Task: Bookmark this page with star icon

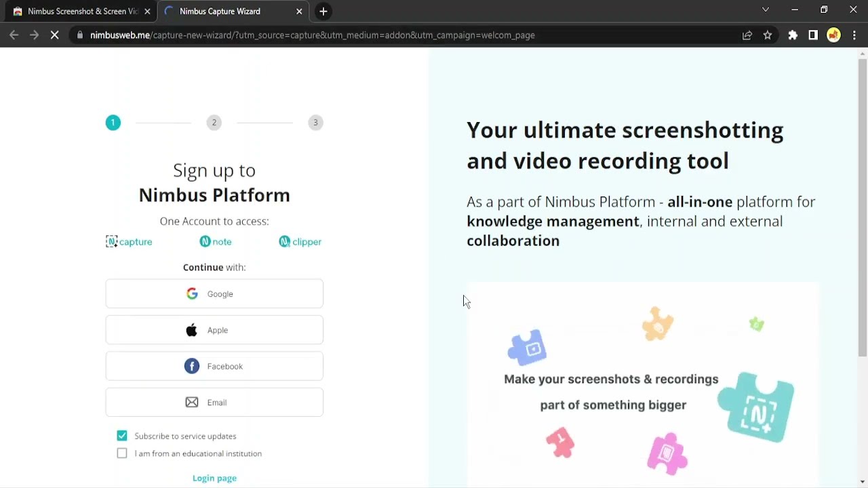Action: tap(768, 35)
